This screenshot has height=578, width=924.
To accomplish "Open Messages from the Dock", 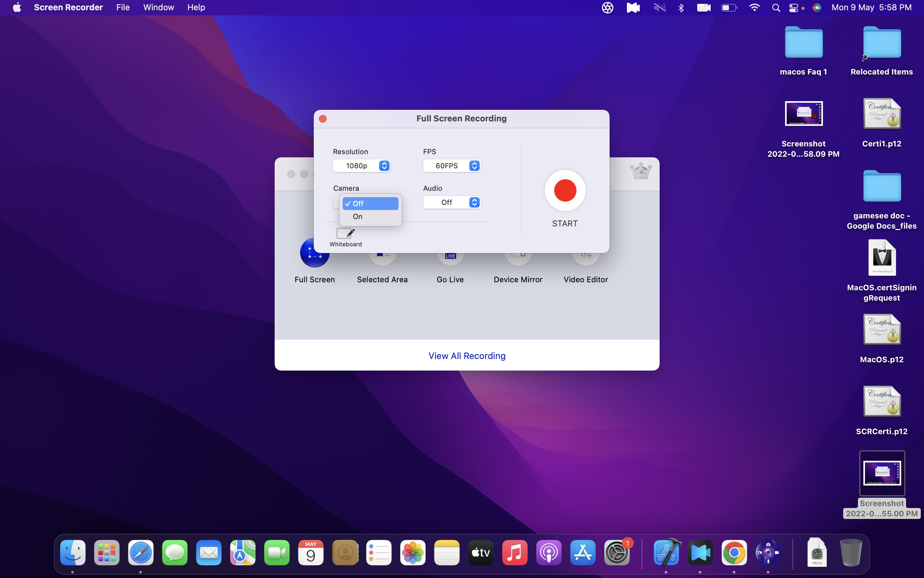I will [x=175, y=552].
